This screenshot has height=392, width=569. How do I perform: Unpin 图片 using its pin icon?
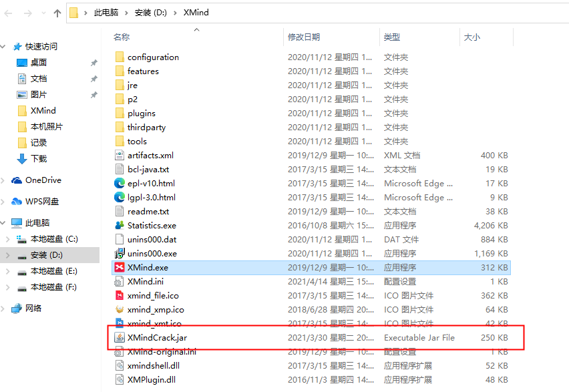click(94, 95)
